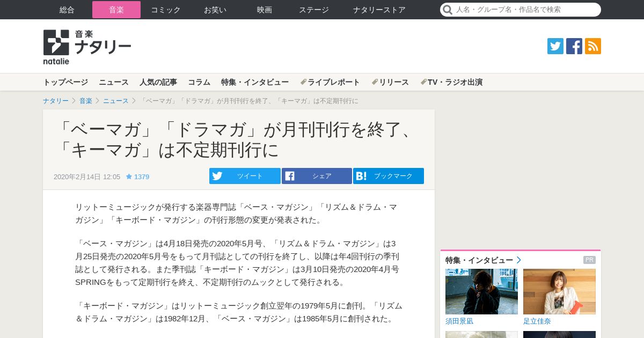Click the star icon beside 1379
This screenshot has height=338, width=644.
[x=129, y=177]
